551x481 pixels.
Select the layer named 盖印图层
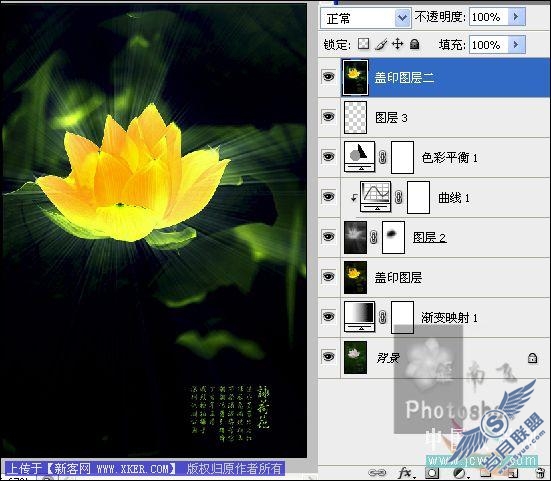point(398,278)
